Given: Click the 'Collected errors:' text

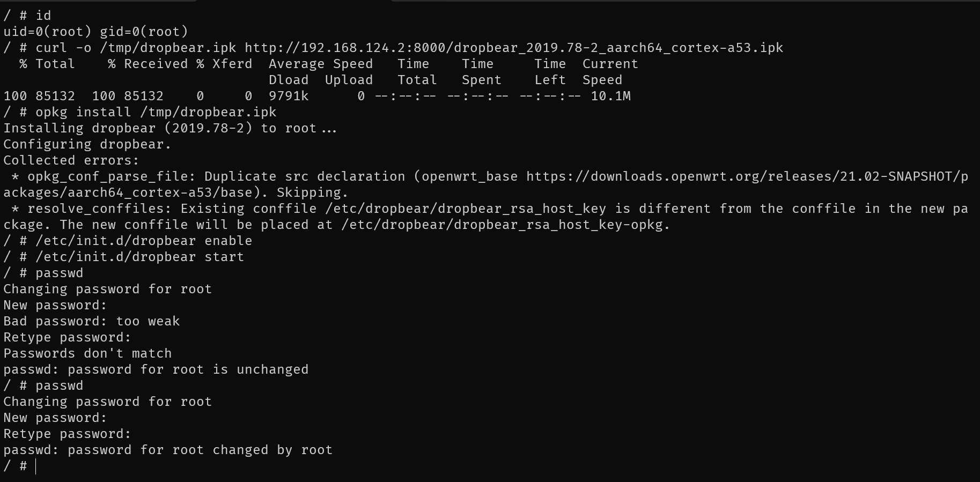Looking at the screenshot, I should (71, 160).
